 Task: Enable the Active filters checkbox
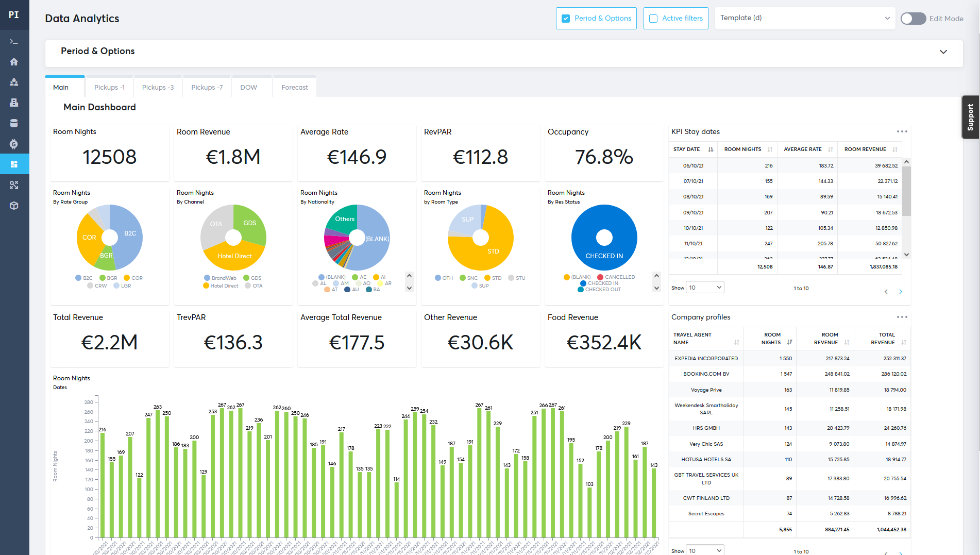coord(653,19)
